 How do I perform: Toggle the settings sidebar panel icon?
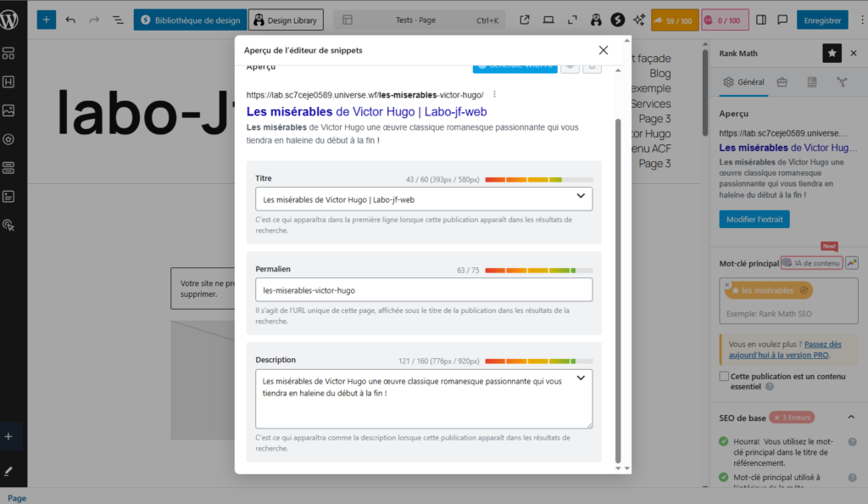(761, 20)
